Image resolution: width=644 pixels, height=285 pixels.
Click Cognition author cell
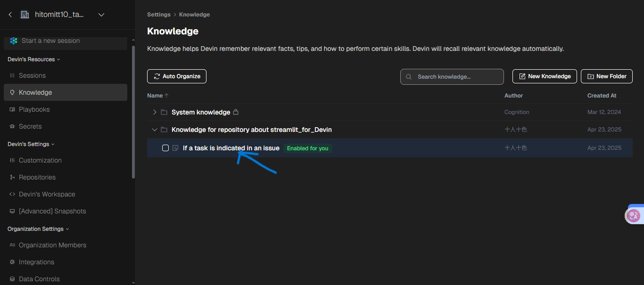tap(517, 112)
